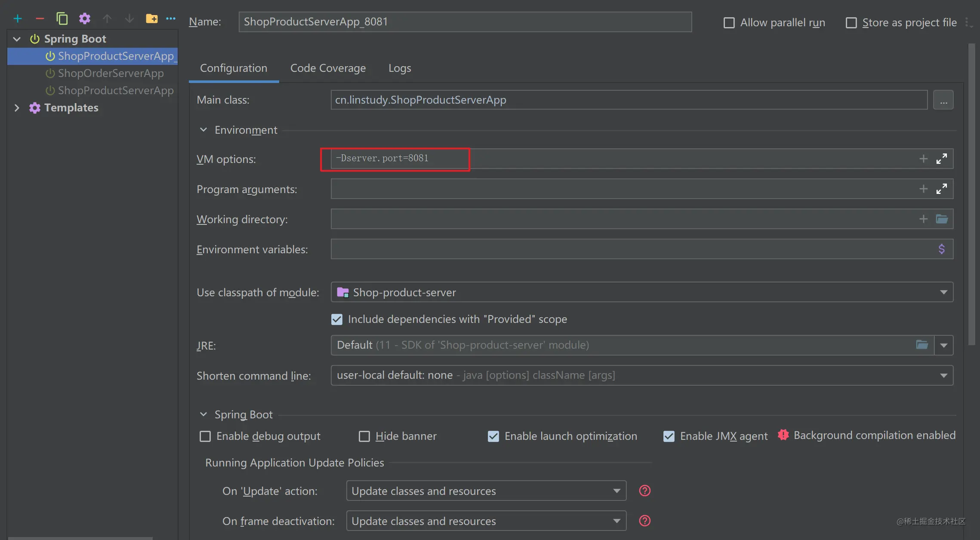
Task: Click Background compilation enabled warning icon
Action: [x=783, y=435]
